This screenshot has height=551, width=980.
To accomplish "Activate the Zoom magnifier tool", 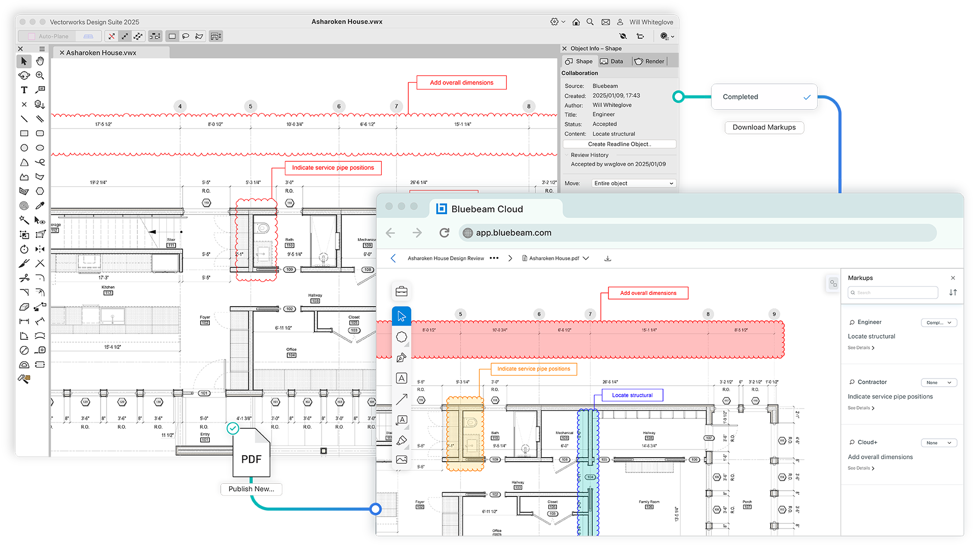I will click(40, 76).
